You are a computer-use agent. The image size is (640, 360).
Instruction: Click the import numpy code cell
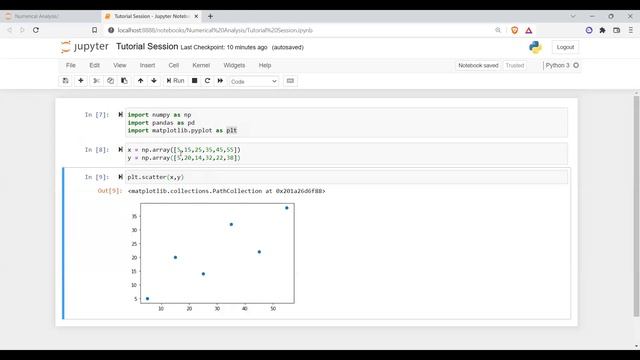coord(346,122)
